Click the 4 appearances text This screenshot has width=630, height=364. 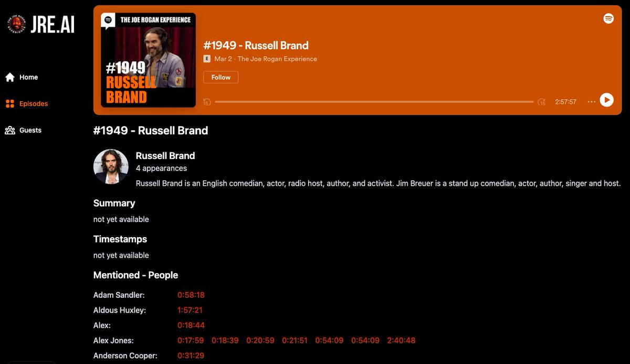(161, 168)
